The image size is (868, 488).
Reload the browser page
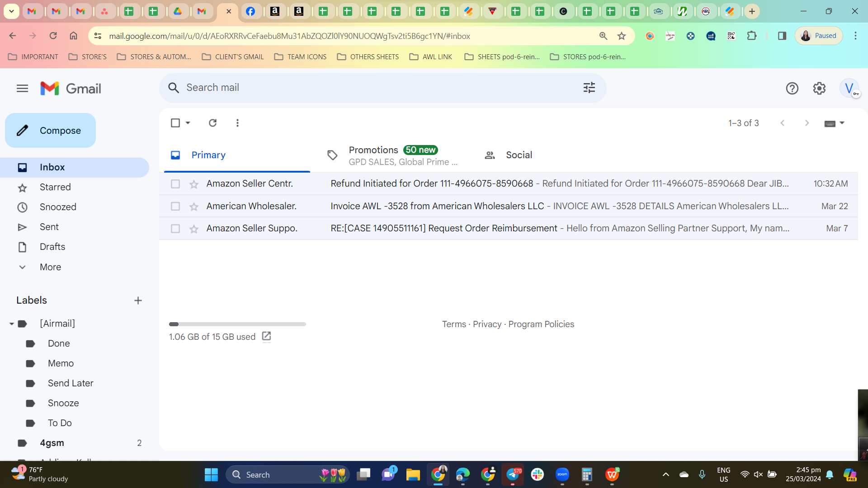[53, 36]
